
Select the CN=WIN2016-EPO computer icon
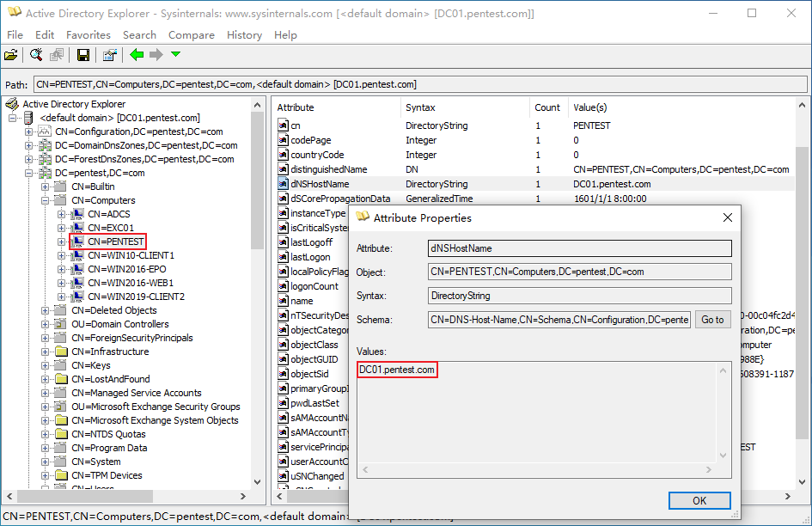(77, 269)
